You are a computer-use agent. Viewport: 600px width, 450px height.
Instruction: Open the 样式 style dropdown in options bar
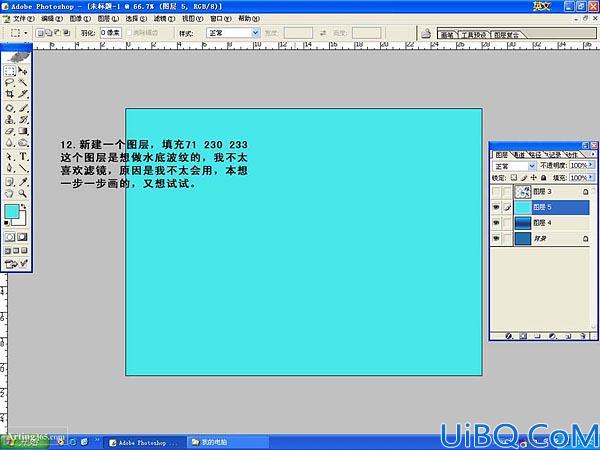[233, 33]
